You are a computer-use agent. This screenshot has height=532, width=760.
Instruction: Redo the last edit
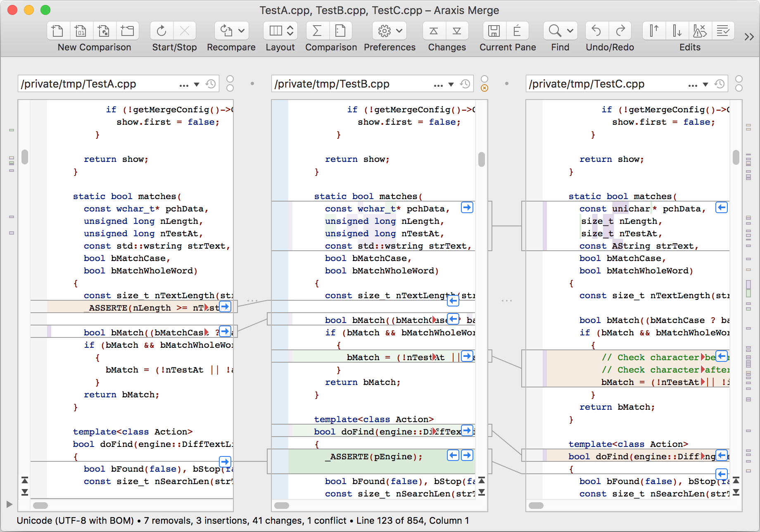pyautogui.click(x=620, y=31)
